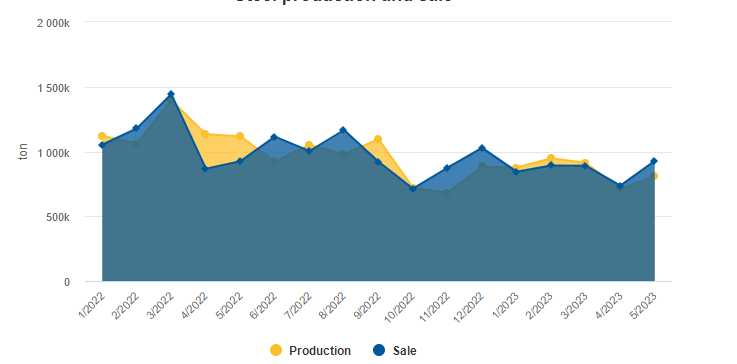737x364 pixels.
Task: Click the Sale marker at 2/2022
Action: point(136,128)
